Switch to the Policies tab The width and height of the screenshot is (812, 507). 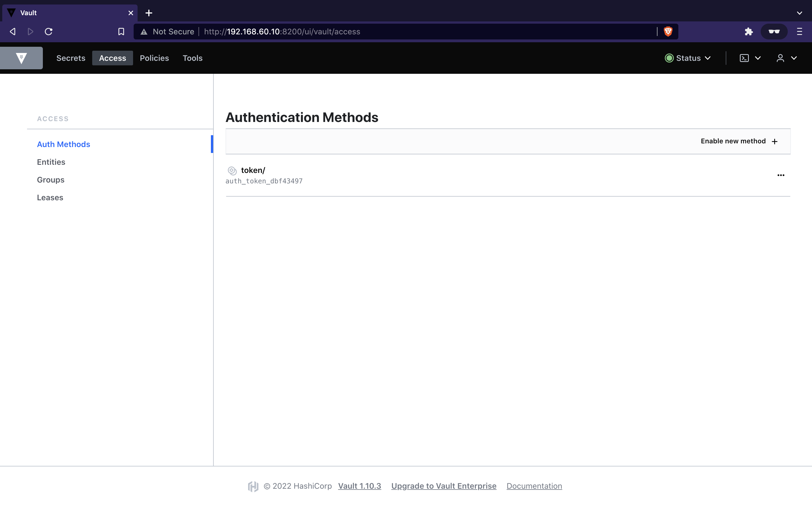point(154,58)
